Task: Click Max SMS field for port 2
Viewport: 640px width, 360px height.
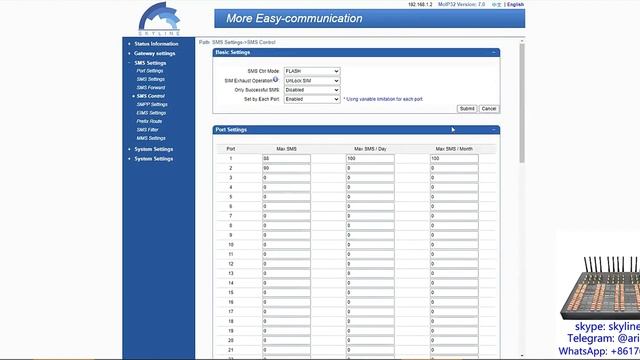Action: coord(286,168)
